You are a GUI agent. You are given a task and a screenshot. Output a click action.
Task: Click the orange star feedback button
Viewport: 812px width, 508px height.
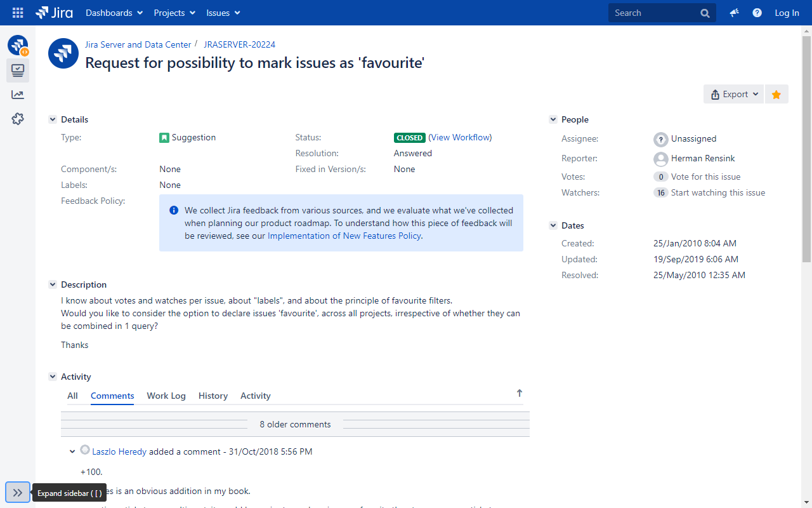pyautogui.click(x=776, y=94)
